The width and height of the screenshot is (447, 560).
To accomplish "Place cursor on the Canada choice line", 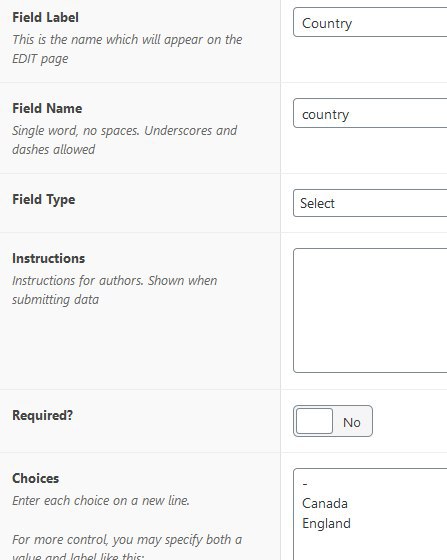I will tap(325, 504).
